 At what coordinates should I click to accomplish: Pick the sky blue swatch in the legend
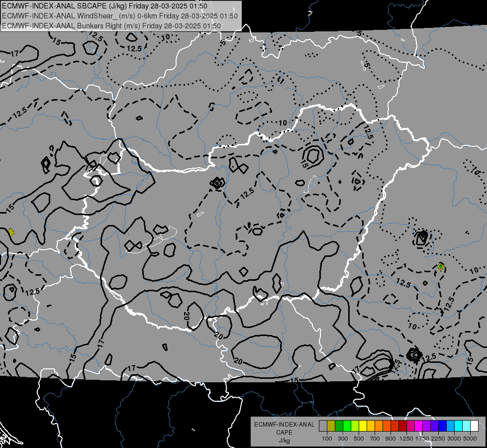[450, 426]
